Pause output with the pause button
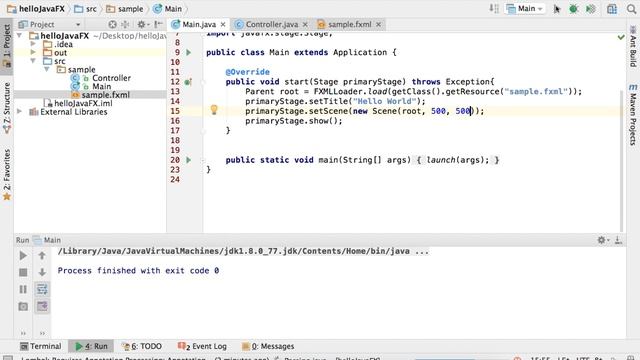This screenshot has height=360, width=640. click(23, 289)
